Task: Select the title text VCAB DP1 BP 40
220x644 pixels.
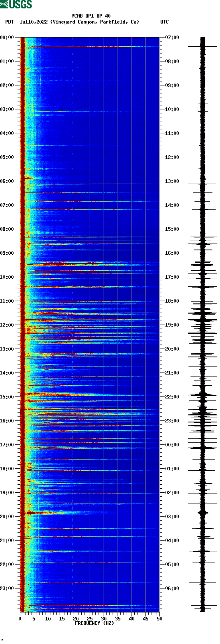Action: point(91,16)
